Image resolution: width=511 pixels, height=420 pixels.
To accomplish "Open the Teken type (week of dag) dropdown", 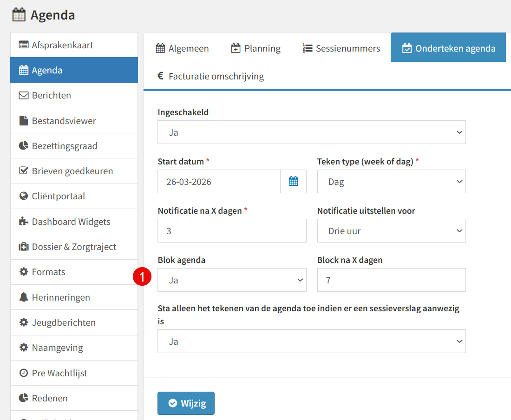I will tap(392, 182).
